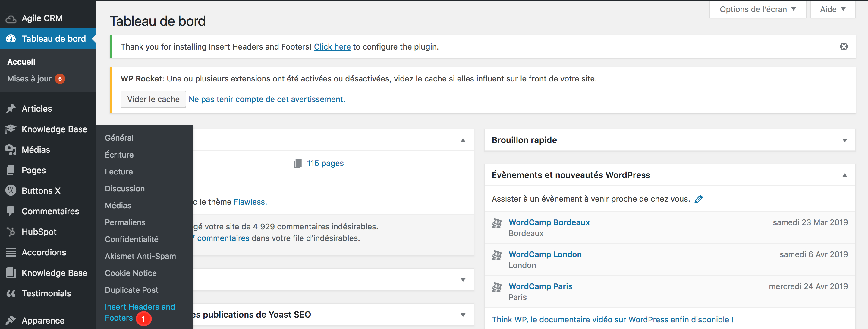This screenshot has height=329, width=868.
Task: Click the Accordions lines icon
Action: [11, 252]
